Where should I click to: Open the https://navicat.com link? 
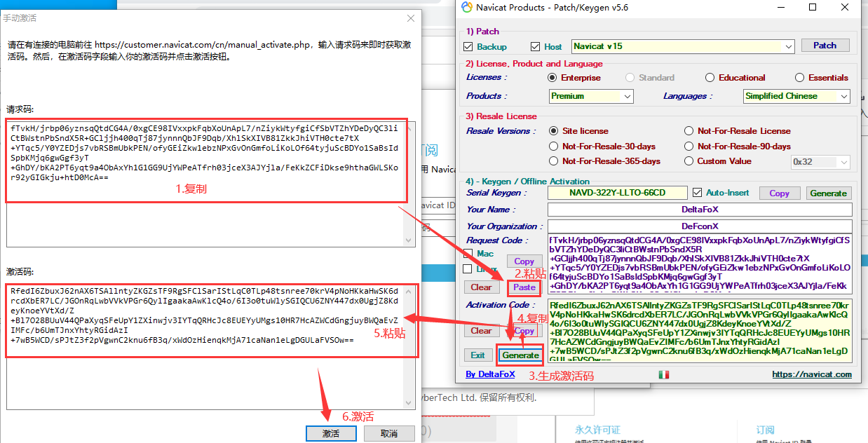(812, 374)
